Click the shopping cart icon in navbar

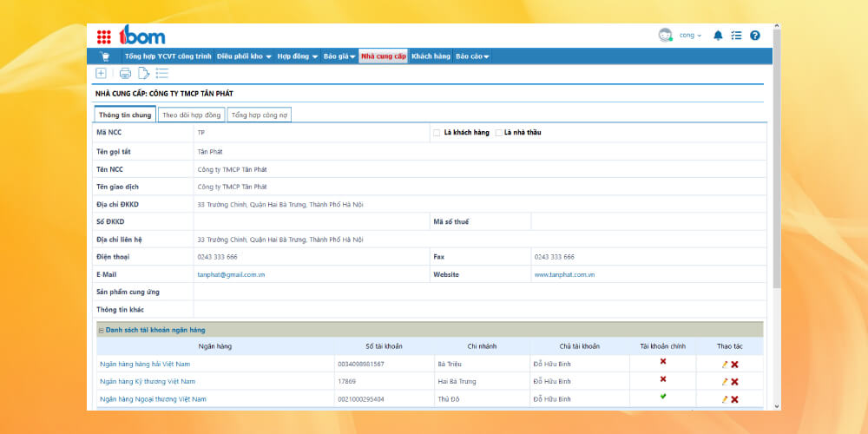click(105, 56)
